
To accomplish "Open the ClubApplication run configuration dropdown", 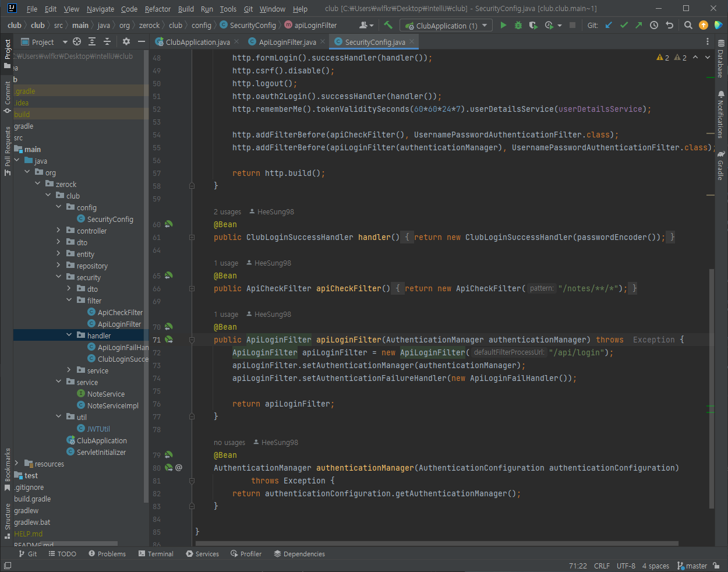I will pos(446,26).
